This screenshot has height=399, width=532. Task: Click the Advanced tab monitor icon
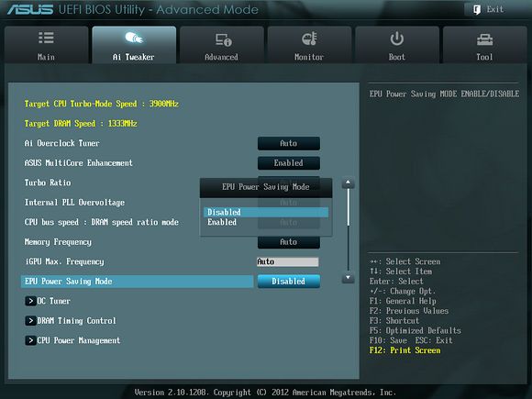click(x=223, y=39)
